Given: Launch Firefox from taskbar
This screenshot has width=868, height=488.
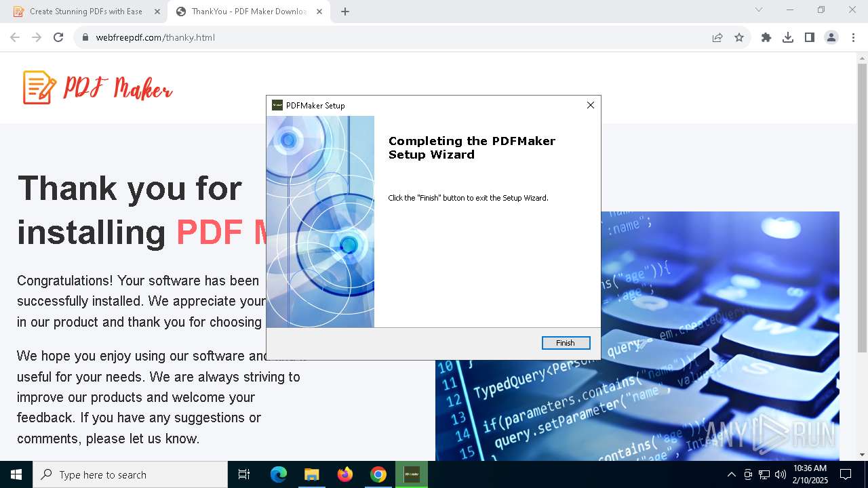Looking at the screenshot, I should point(345,474).
